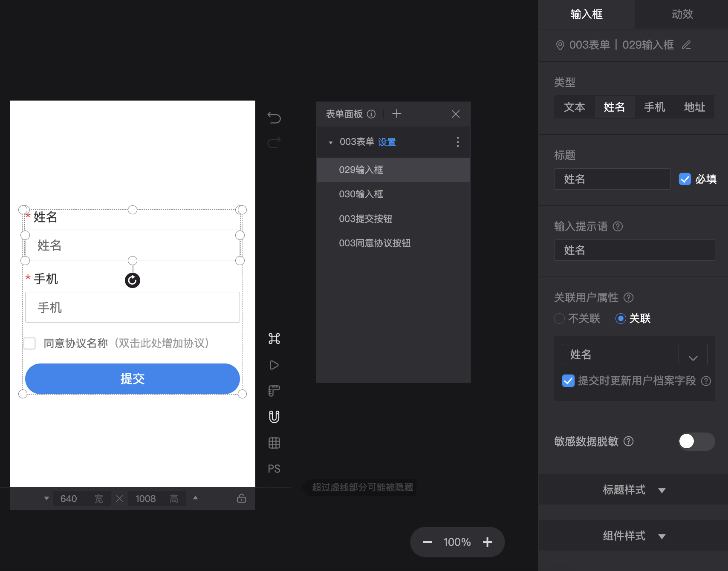Screen dimensions: 728x571
Task: Toggle the 必填 checkbox
Action: pyautogui.click(x=685, y=179)
